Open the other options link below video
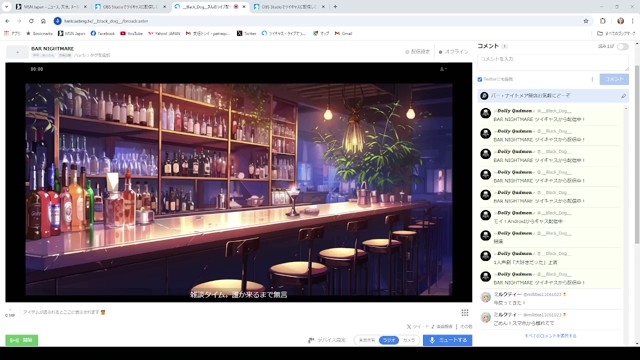The height and width of the screenshot is (360, 640). point(466,327)
